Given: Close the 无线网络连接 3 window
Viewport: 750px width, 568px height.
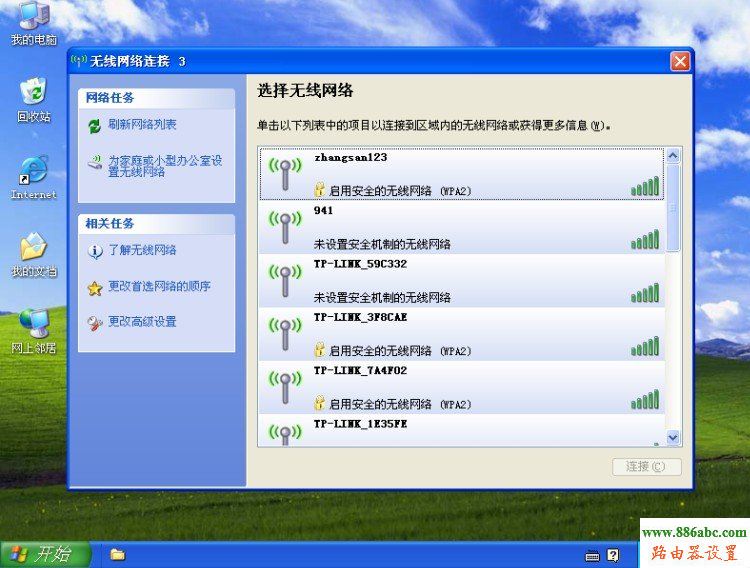Looking at the screenshot, I should 680,61.
